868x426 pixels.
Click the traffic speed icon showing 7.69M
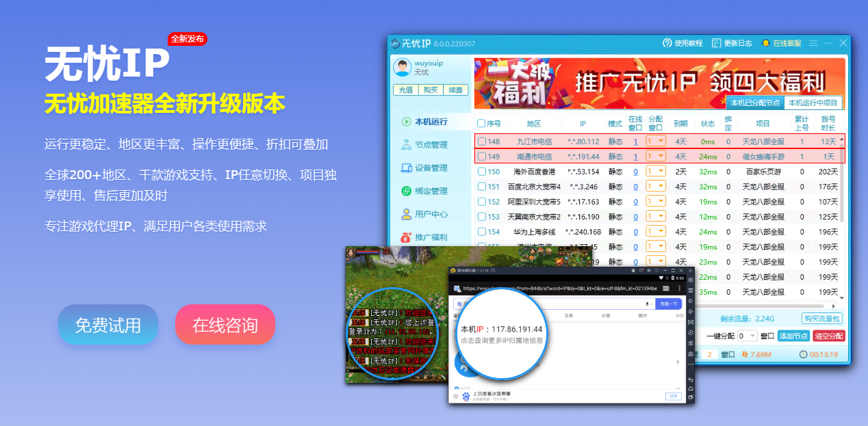point(745,354)
